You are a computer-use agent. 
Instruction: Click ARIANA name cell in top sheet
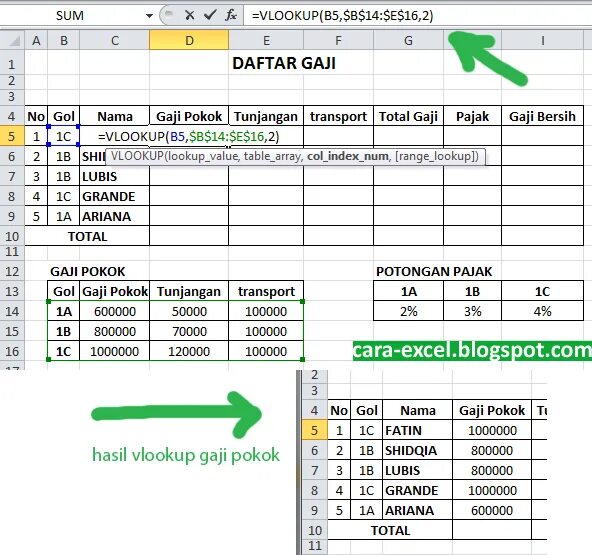click(x=115, y=216)
